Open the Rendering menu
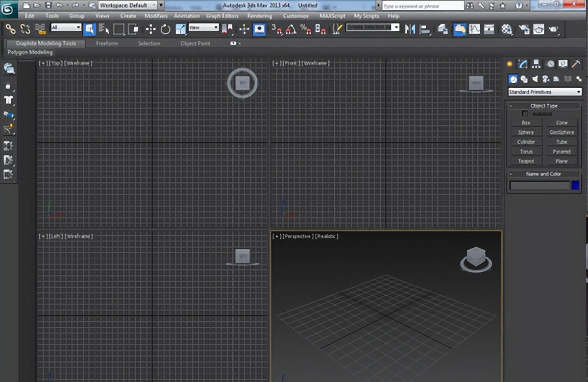The height and width of the screenshot is (382, 588). 260,16
